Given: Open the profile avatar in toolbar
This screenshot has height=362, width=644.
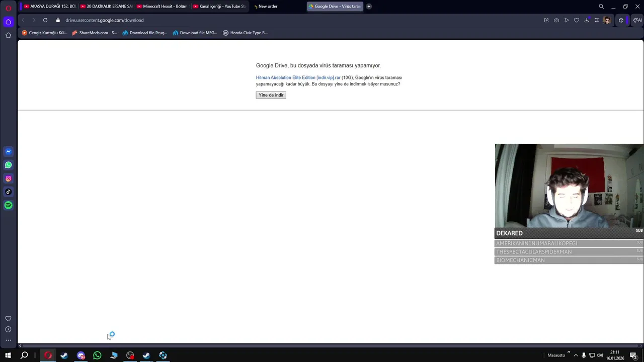Looking at the screenshot, I should coord(607,20).
